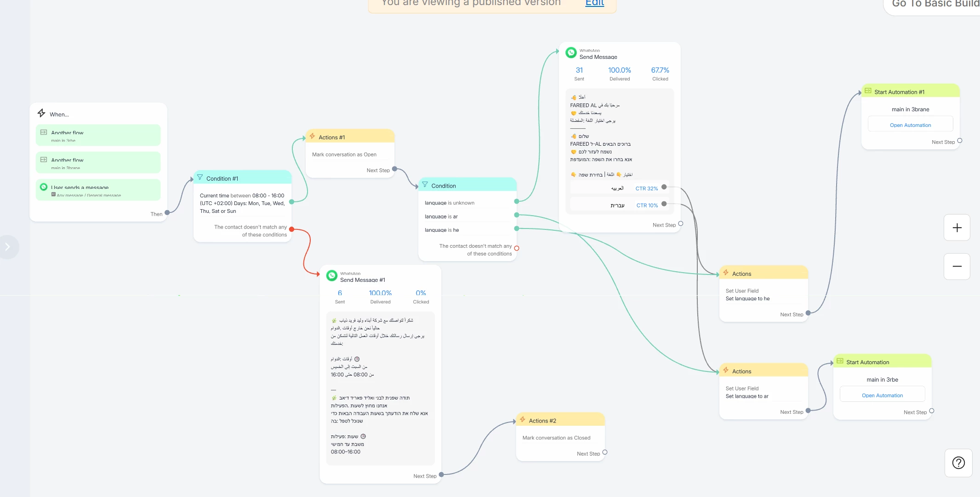Expand the left sidebar chevron

pyautogui.click(x=7, y=247)
